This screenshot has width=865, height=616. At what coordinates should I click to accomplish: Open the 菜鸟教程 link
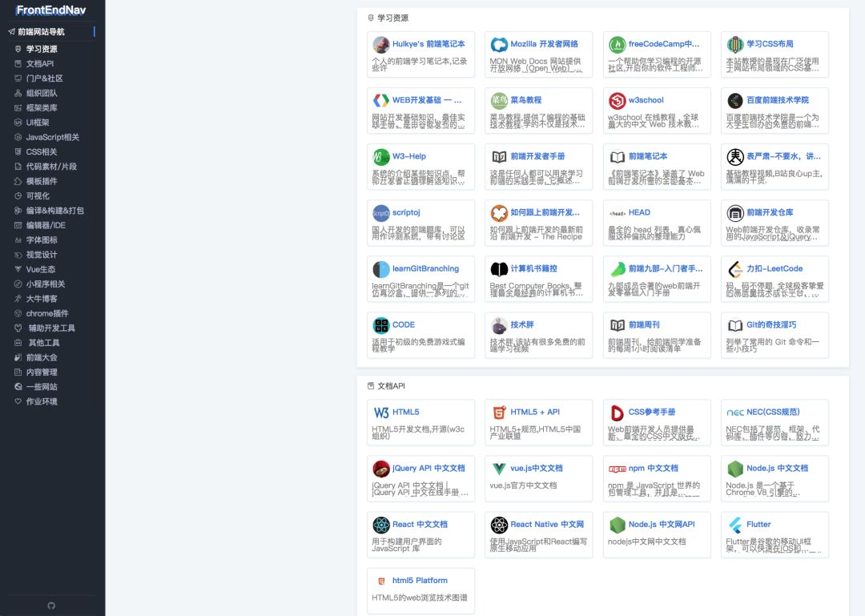526,100
